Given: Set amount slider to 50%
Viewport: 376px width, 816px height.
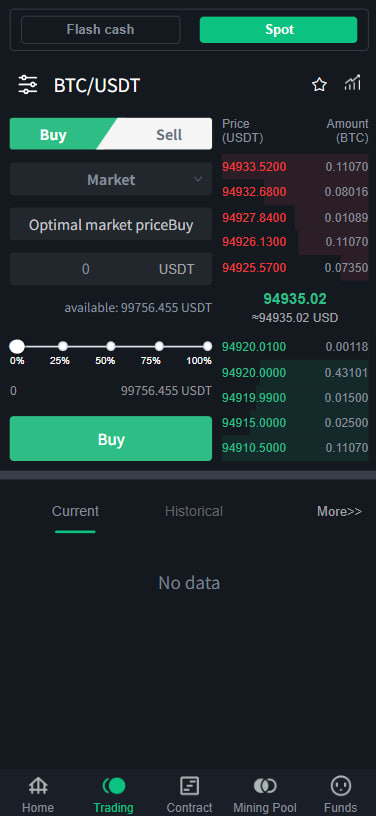Looking at the screenshot, I should pos(111,346).
